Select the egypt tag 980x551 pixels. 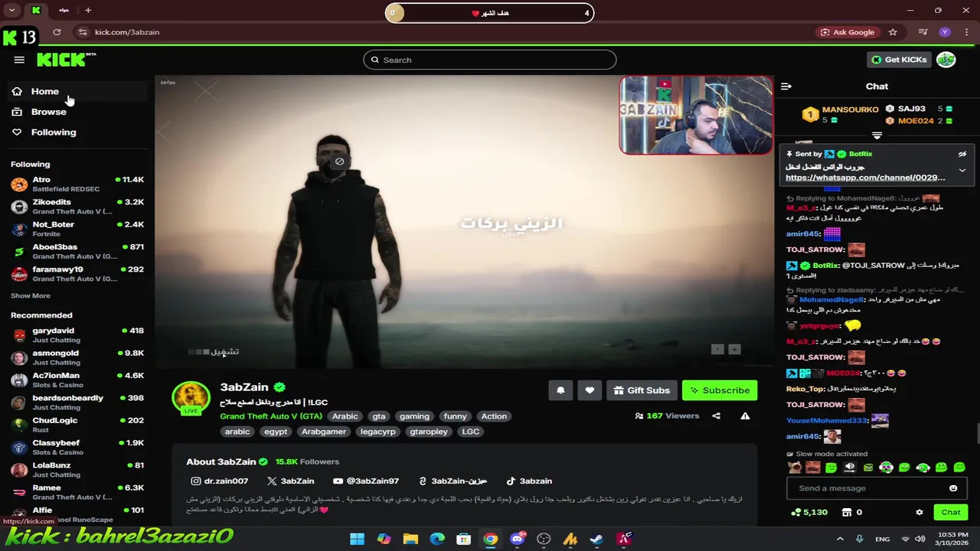tap(276, 432)
